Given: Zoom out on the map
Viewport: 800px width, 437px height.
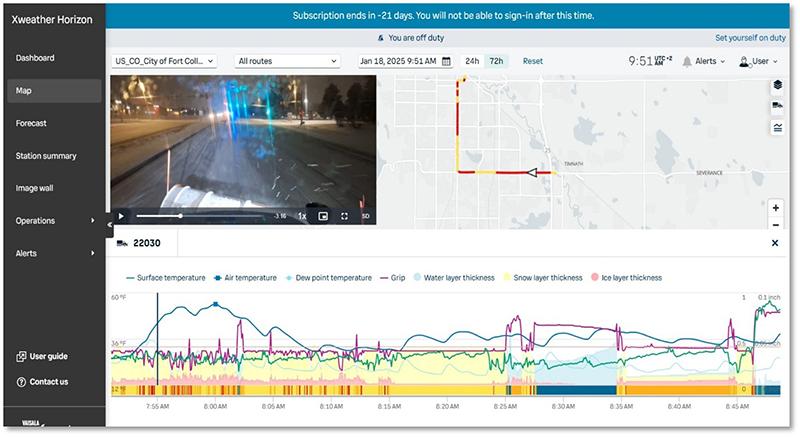Looking at the screenshot, I should pos(776,224).
